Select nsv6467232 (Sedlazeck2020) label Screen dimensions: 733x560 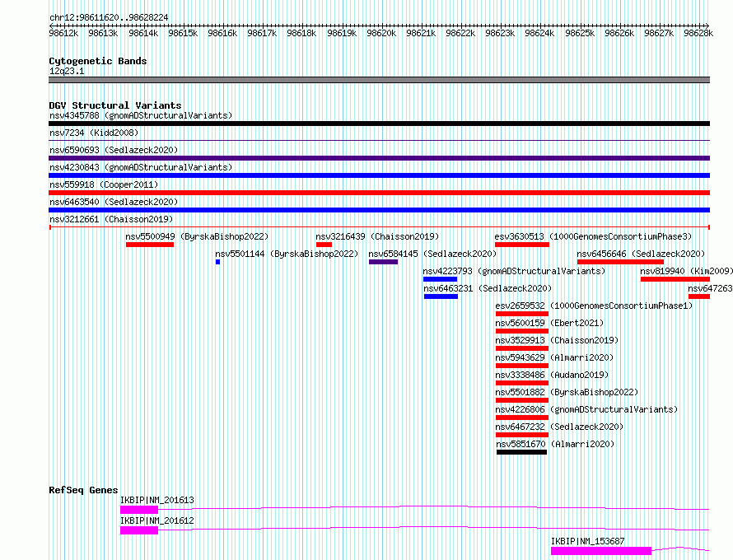tap(559, 427)
